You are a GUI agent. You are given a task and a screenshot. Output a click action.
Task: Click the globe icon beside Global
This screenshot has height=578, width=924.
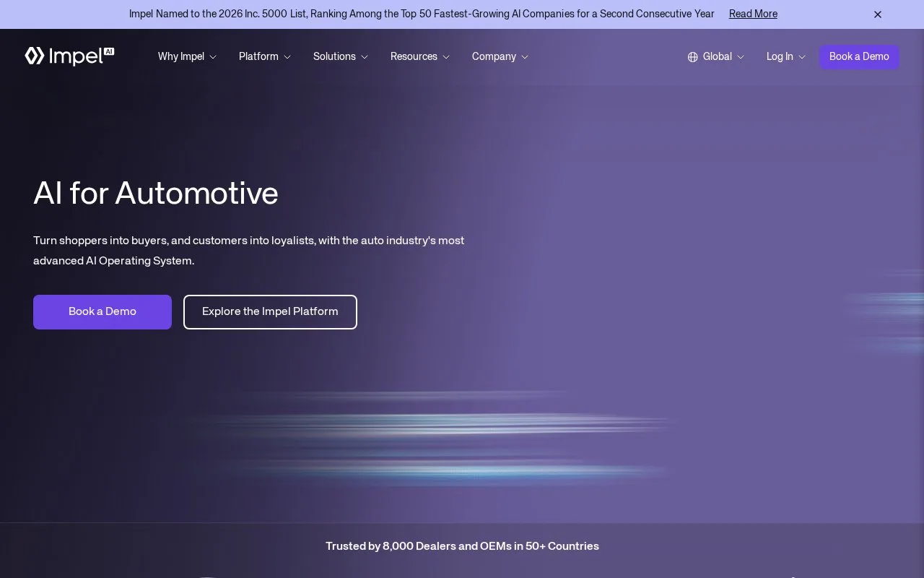click(x=692, y=57)
